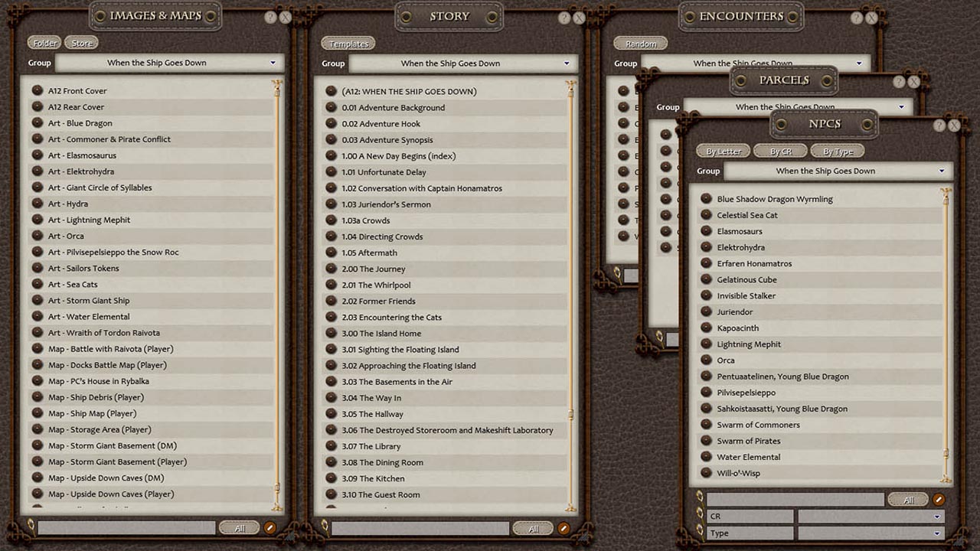
Task: Click the Templates button in the Story window
Action: 348,43
